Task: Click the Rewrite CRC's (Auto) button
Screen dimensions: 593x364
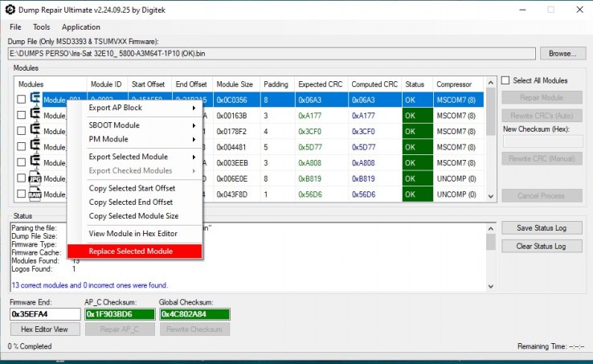Action: pyautogui.click(x=542, y=116)
